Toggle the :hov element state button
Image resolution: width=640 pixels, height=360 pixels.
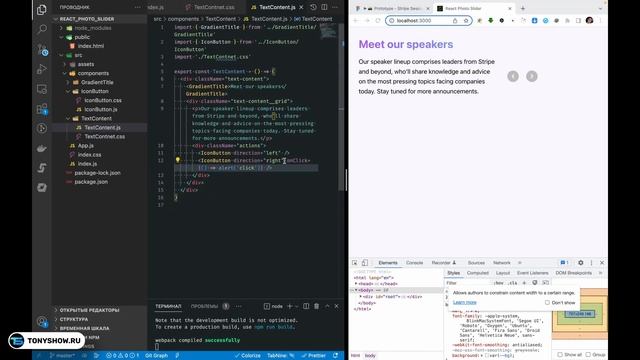(x=498, y=283)
